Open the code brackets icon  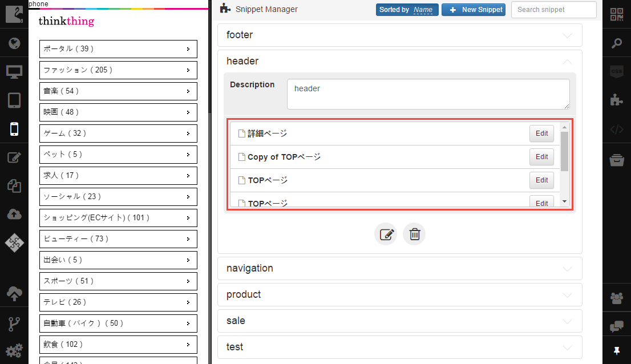point(617,130)
